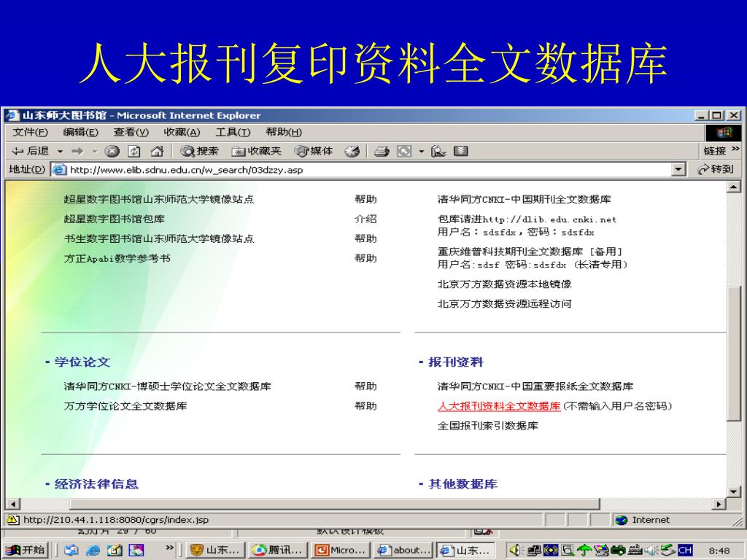Screen dimensions: 747x560
Task: Open Forward button history dropdown arrow
Action: (94, 152)
